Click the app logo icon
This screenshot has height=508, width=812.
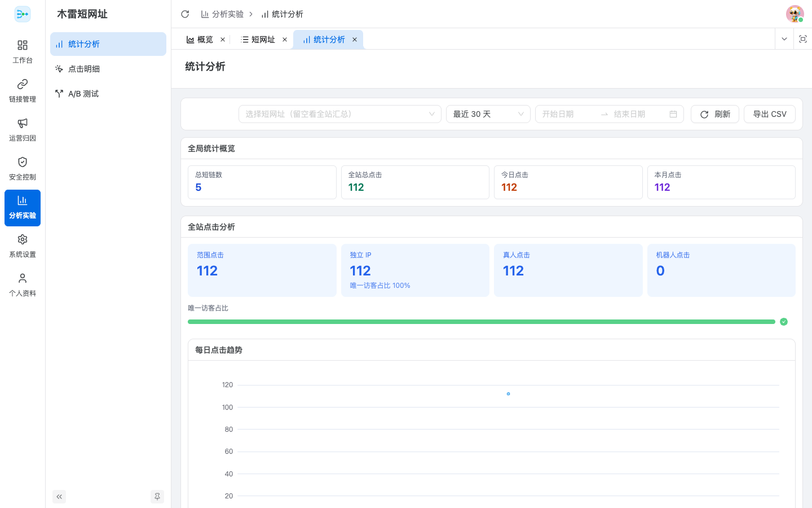point(23,14)
